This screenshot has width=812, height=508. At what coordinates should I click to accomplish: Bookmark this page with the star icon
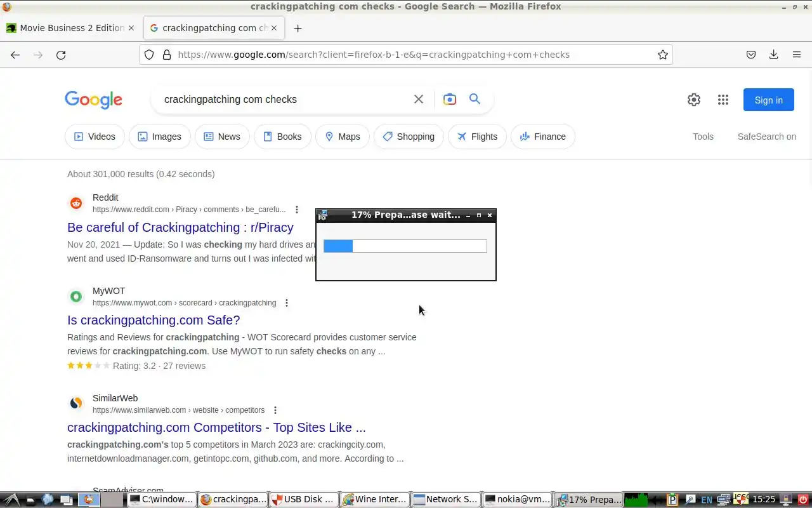tap(663, 55)
